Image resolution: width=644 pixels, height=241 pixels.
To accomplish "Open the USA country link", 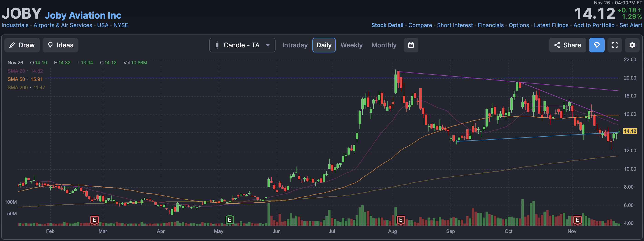I will (x=103, y=25).
